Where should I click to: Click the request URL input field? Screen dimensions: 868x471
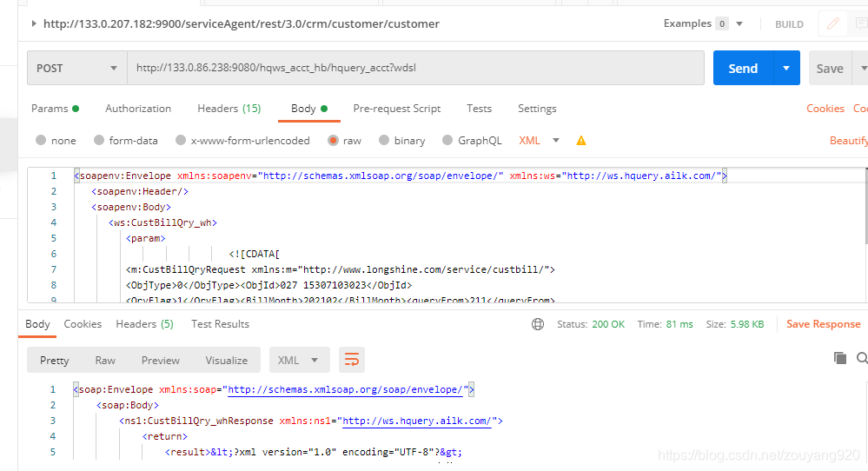415,68
